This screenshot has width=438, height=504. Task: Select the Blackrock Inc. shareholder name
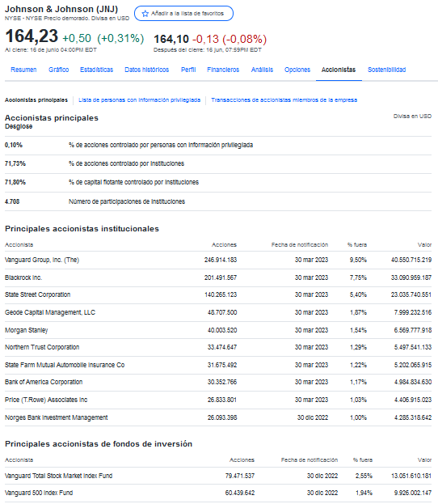coord(23,277)
